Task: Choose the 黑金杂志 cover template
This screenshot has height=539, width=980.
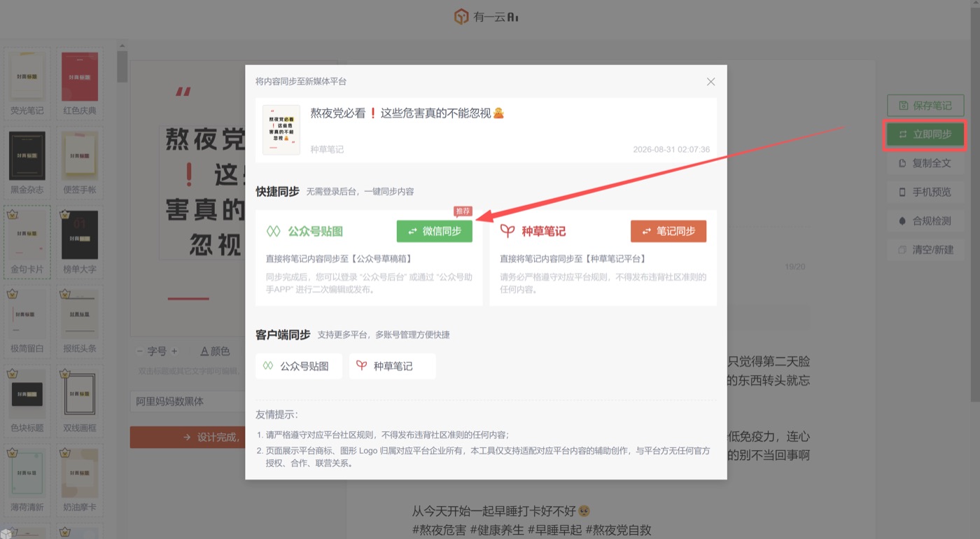Action: tap(27, 162)
